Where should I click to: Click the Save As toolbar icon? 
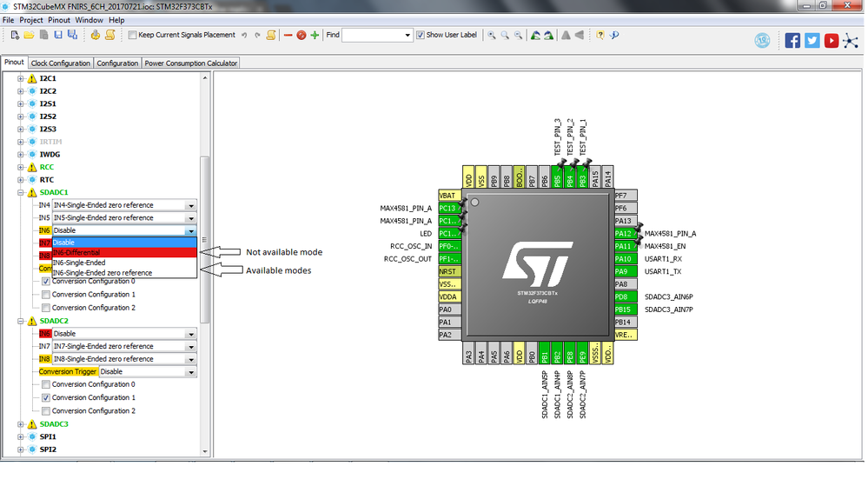click(72, 35)
